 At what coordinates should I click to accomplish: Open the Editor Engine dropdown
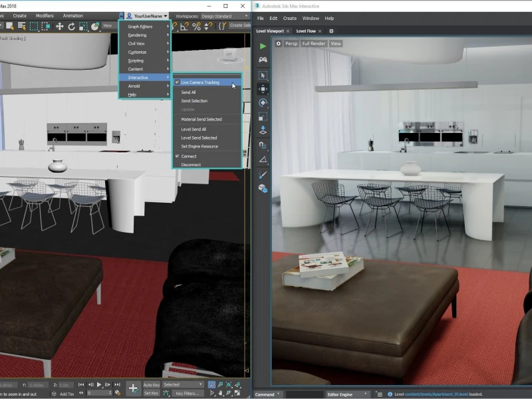point(346,394)
